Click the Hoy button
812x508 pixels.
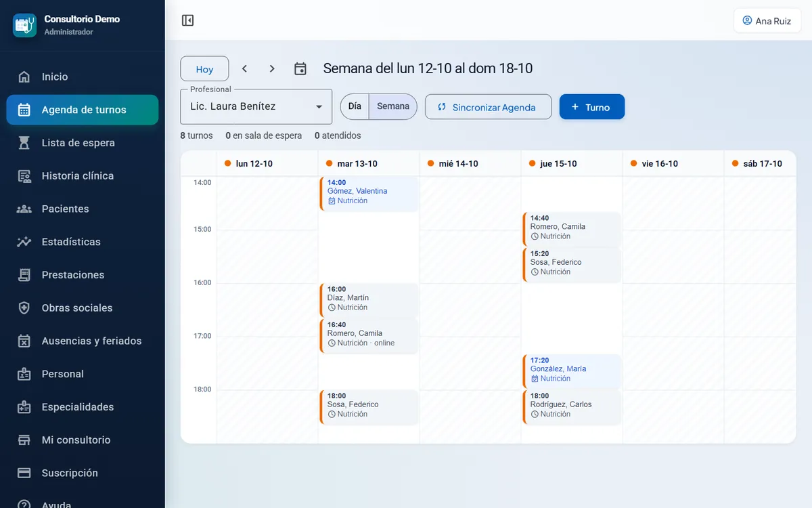tap(204, 69)
